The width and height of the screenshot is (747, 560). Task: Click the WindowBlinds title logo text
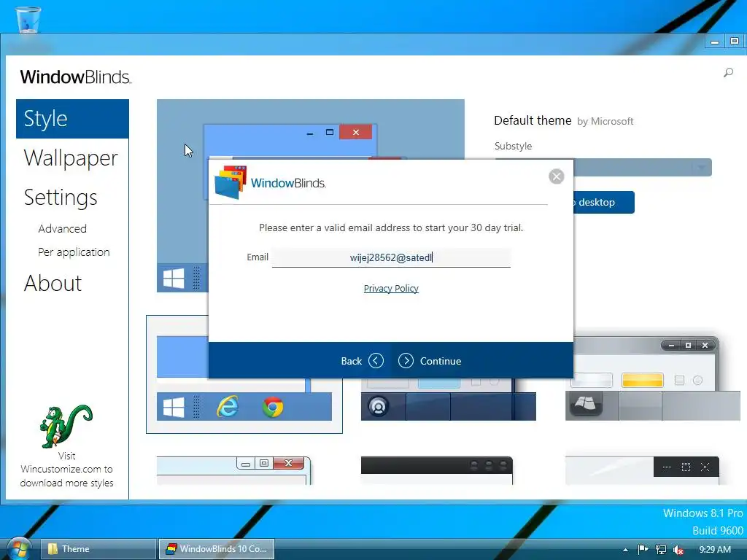pos(75,77)
